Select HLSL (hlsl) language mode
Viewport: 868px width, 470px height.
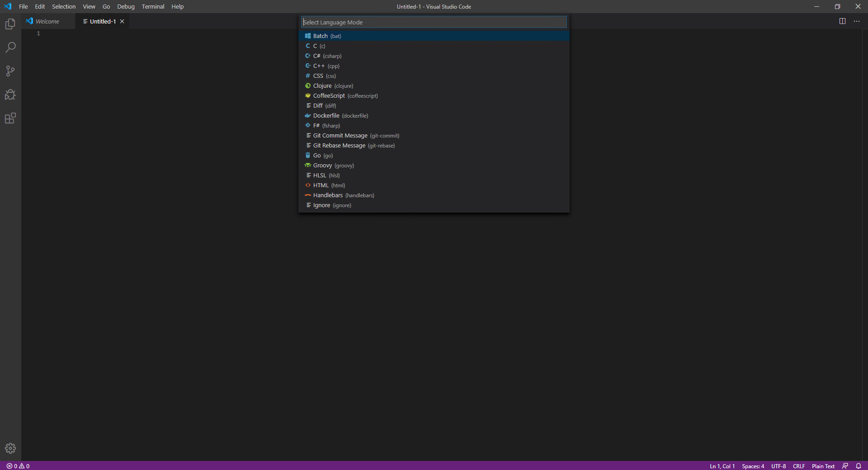434,175
